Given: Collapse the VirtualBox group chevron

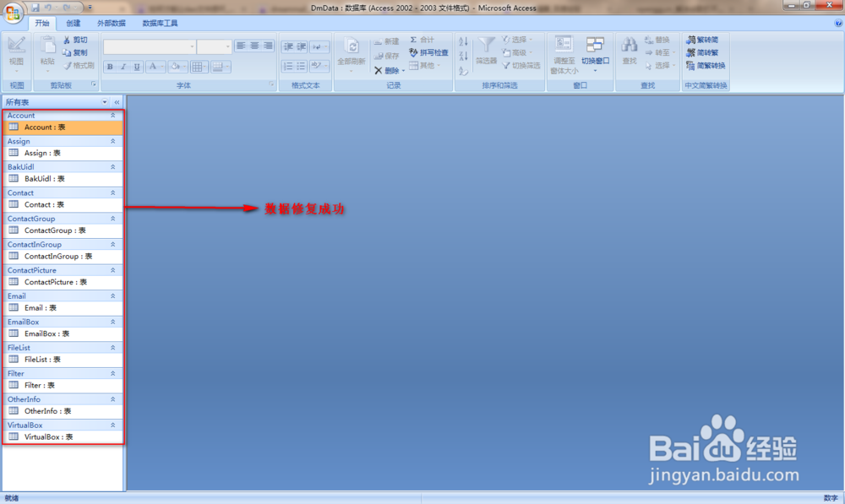Looking at the screenshot, I should click(112, 425).
